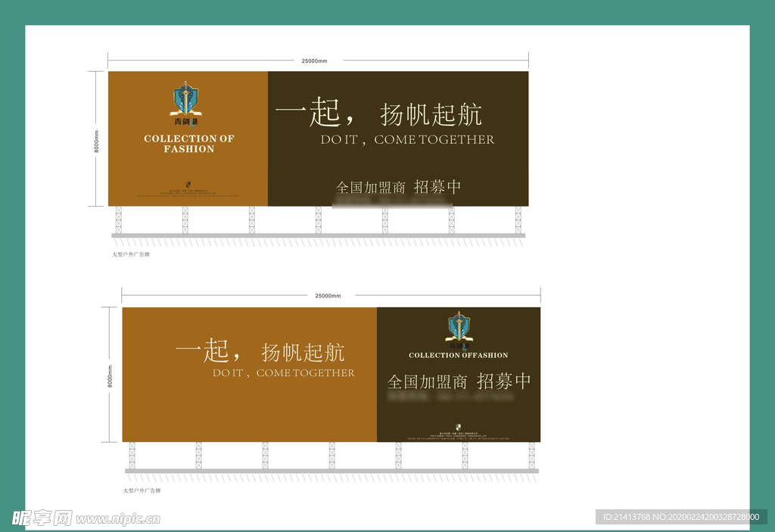This screenshot has width=775, height=532.
Task: Select "DO IT, COME TOGETHER" on orange panel
Action: click(284, 373)
